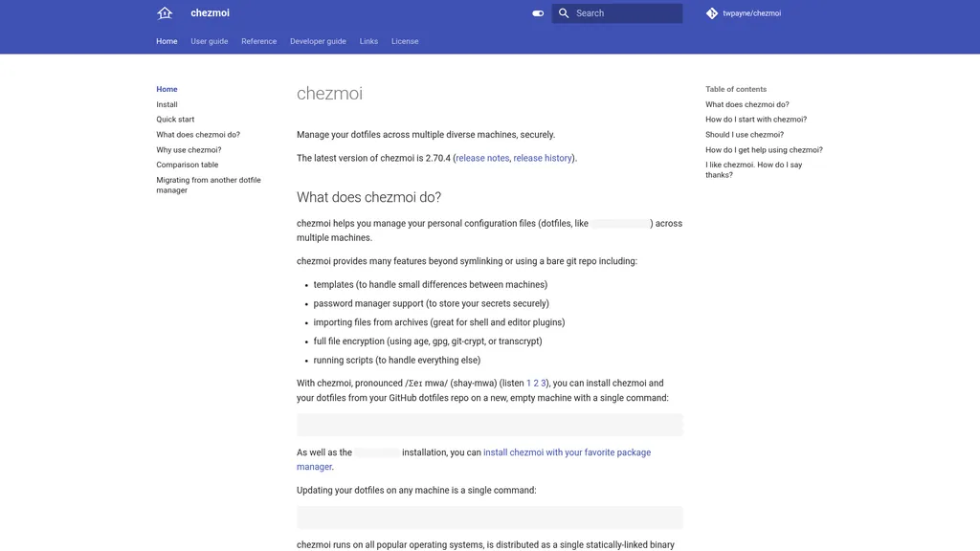Jump to 'I like chezmoi. How do I say thanks?'
980x551 pixels.
754,170
